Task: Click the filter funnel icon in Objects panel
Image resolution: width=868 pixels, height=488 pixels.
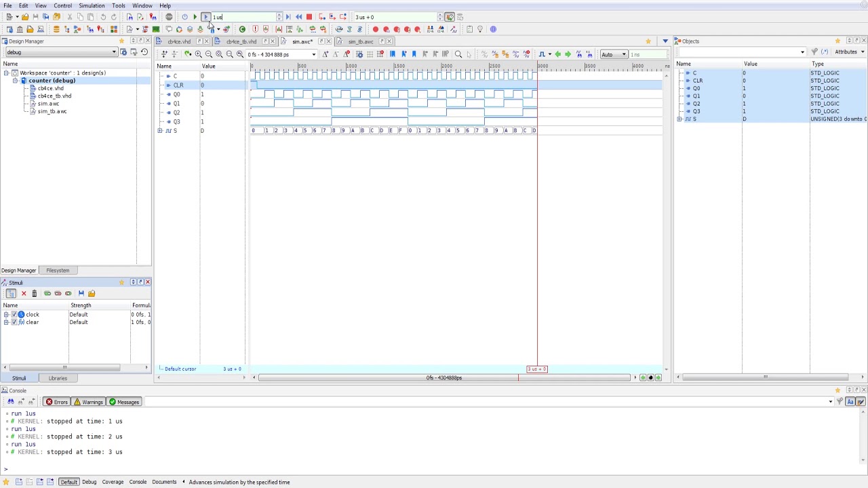Action: pos(814,52)
